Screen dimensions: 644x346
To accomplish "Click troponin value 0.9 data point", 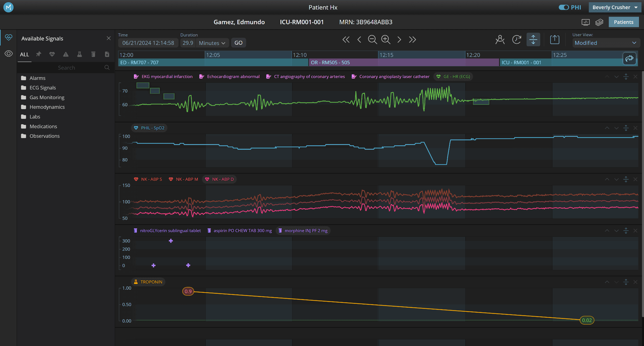I will [x=188, y=291].
